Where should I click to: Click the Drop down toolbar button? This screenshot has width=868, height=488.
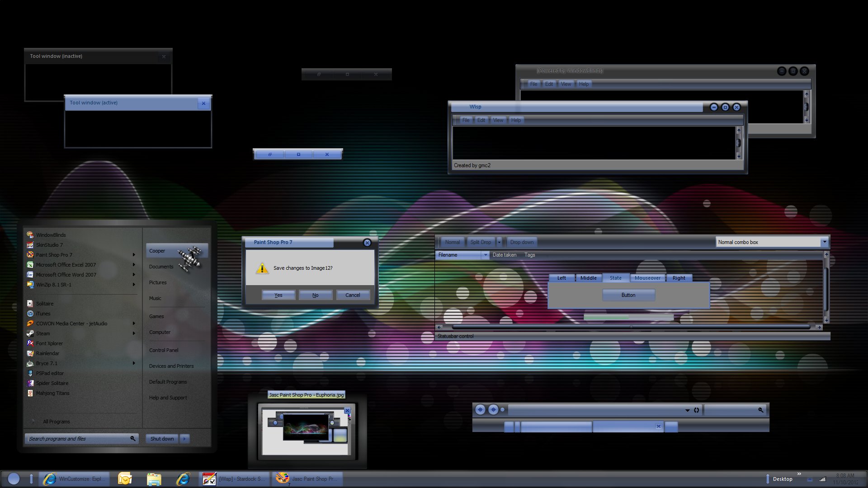pos(522,242)
